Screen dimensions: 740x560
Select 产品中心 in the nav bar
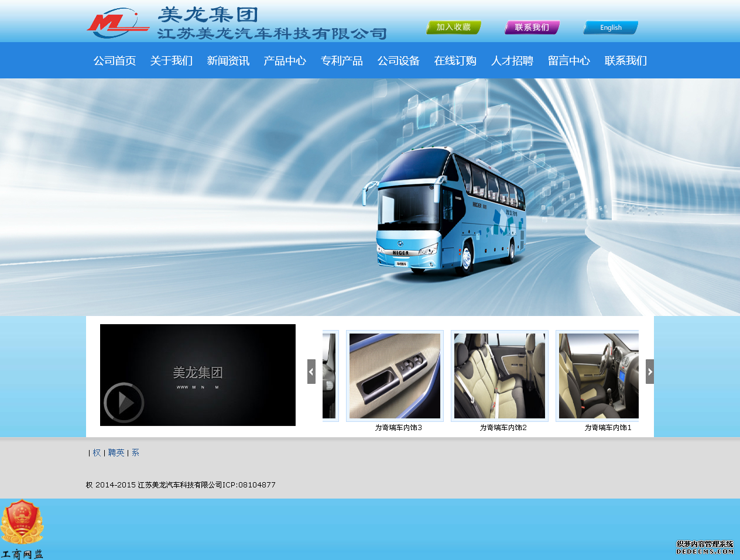pyautogui.click(x=285, y=61)
